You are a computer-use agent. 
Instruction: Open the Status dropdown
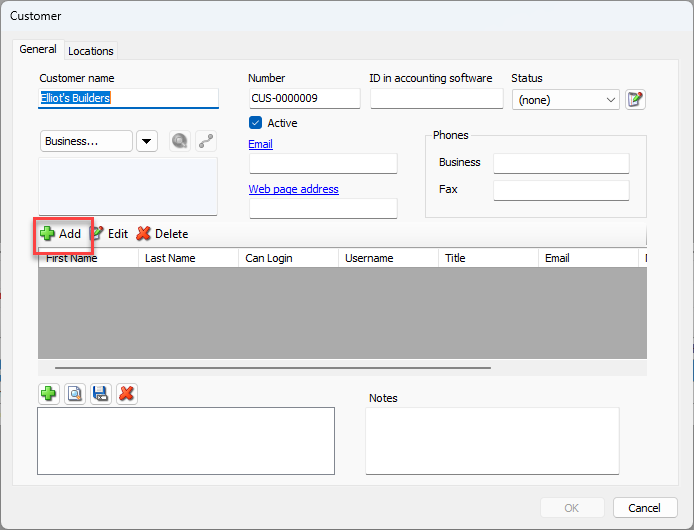point(566,100)
